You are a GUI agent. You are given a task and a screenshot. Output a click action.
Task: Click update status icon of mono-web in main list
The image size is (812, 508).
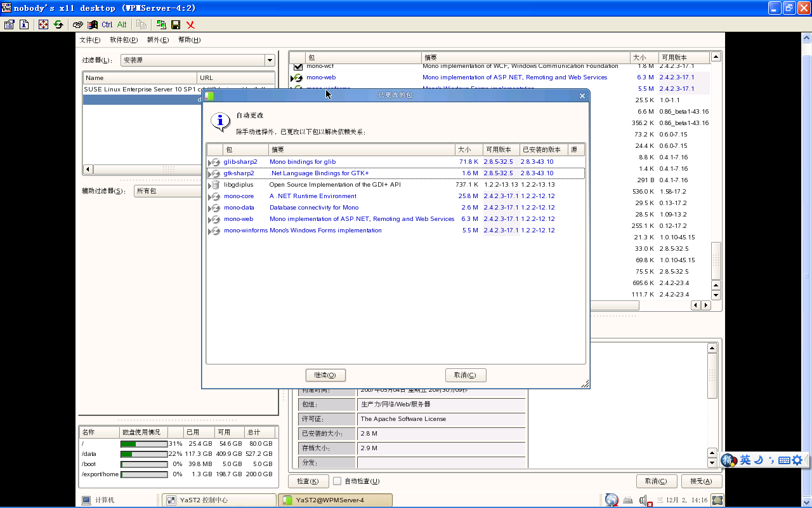pos(298,77)
